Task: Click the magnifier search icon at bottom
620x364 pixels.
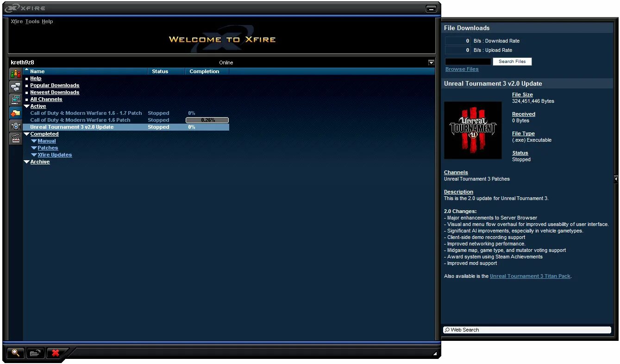Action: pyautogui.click(x=15, y=353)
